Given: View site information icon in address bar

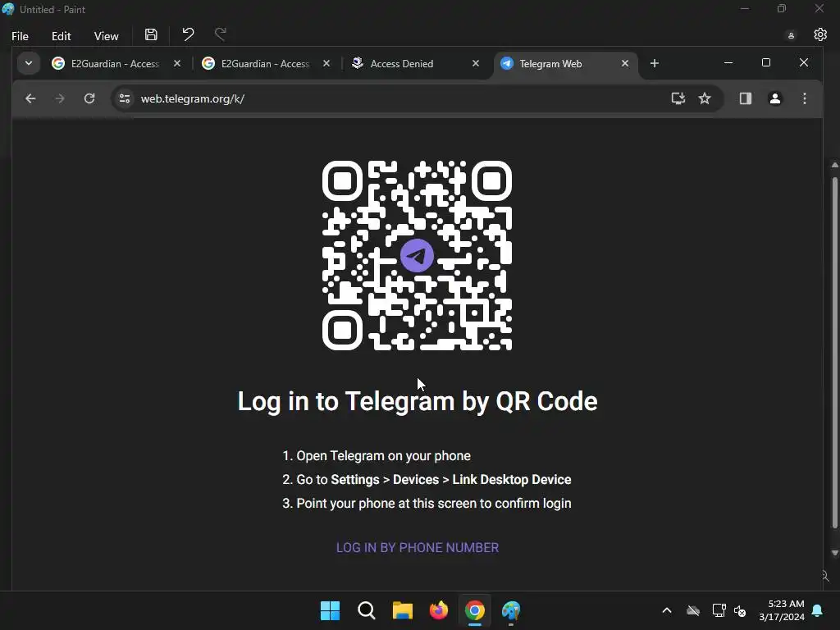Looking at the screenshot, I should click(125, 98).
